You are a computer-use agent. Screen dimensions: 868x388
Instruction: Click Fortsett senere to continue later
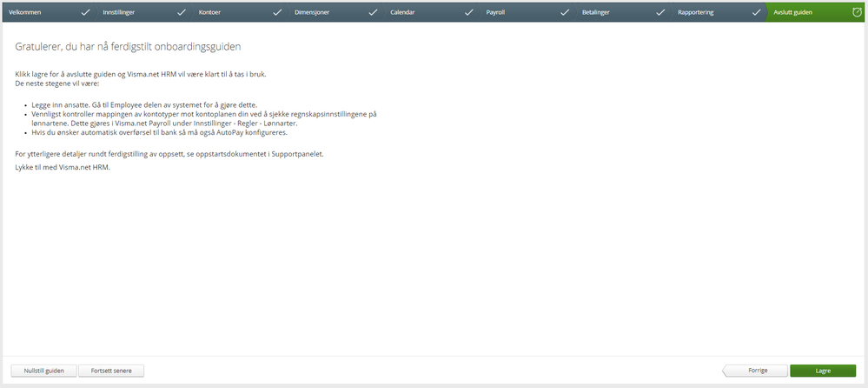111,371
